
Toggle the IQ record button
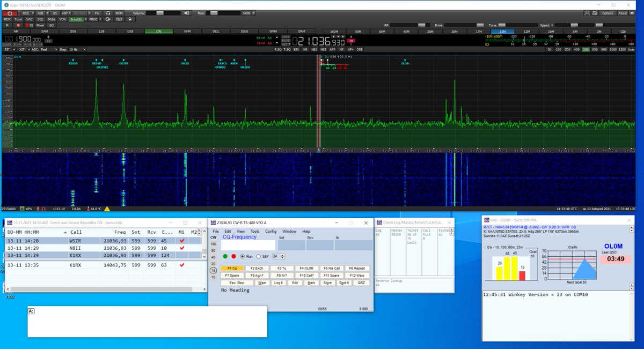29,25
